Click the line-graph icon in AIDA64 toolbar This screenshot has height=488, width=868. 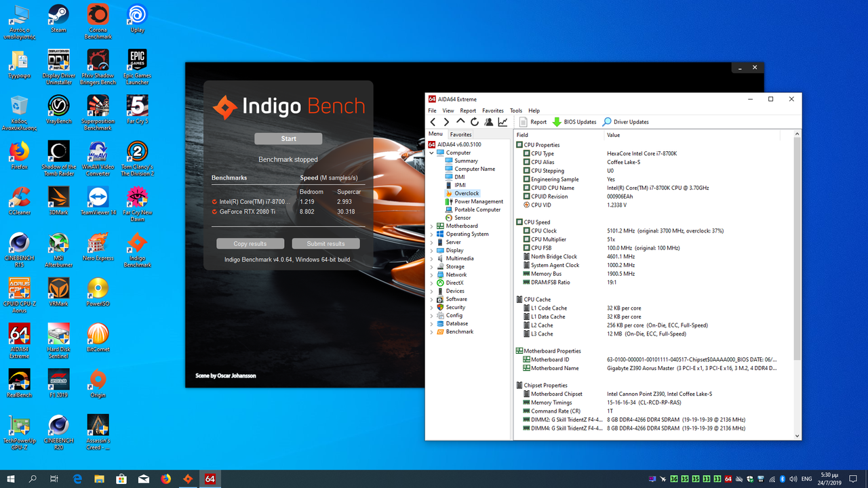click(x=502, y=122)
